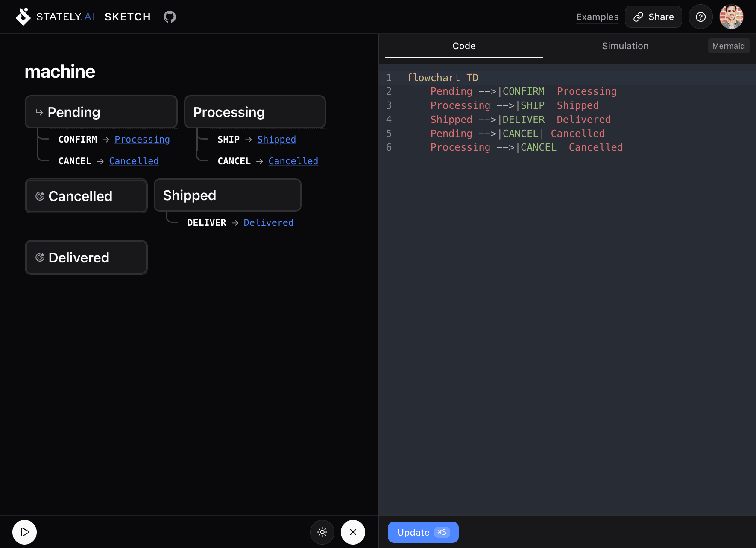
Task: Select the Processing state node header
Action: tap(255, 112)
